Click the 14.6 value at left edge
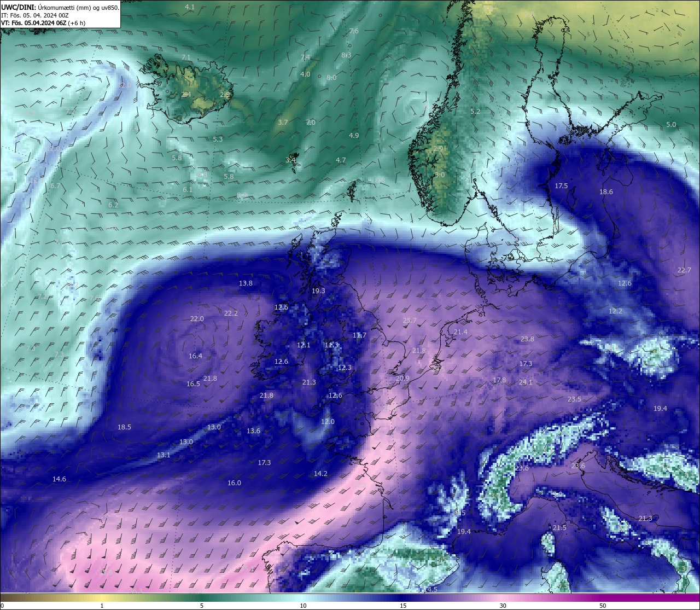The height and width of the screenshot is (610, 700). click(x=59, y=479)
